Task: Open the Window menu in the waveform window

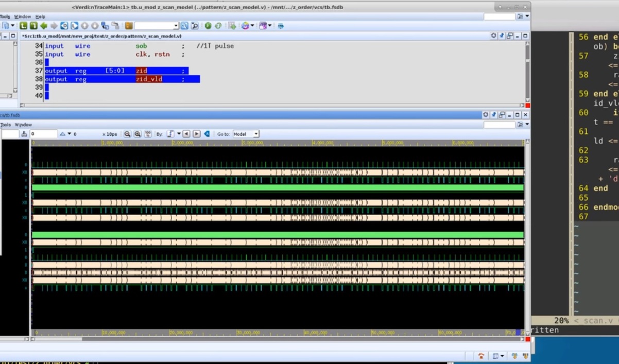Action: point(23,125)
